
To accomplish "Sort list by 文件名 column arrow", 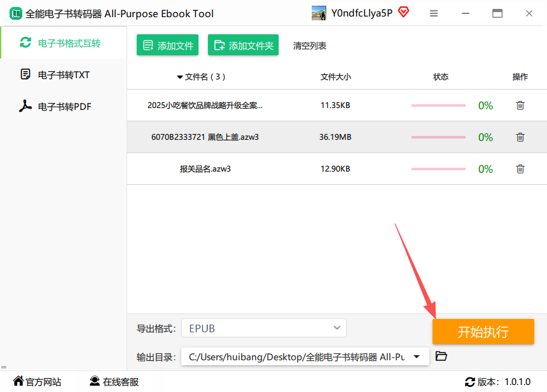I will [x=180, y=78].
